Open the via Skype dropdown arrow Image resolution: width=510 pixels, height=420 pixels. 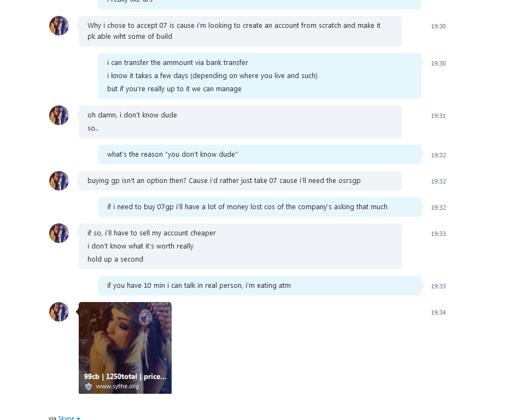[78, 418]
